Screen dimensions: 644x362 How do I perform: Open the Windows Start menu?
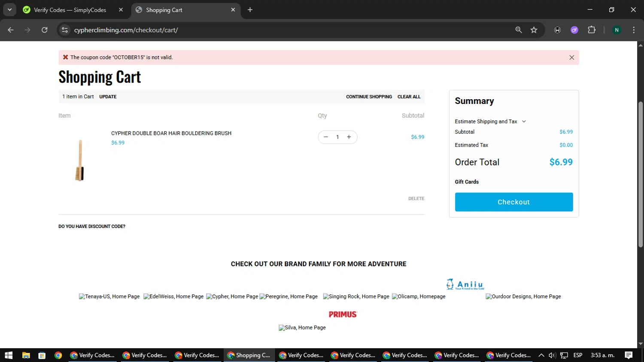[9, 355]
